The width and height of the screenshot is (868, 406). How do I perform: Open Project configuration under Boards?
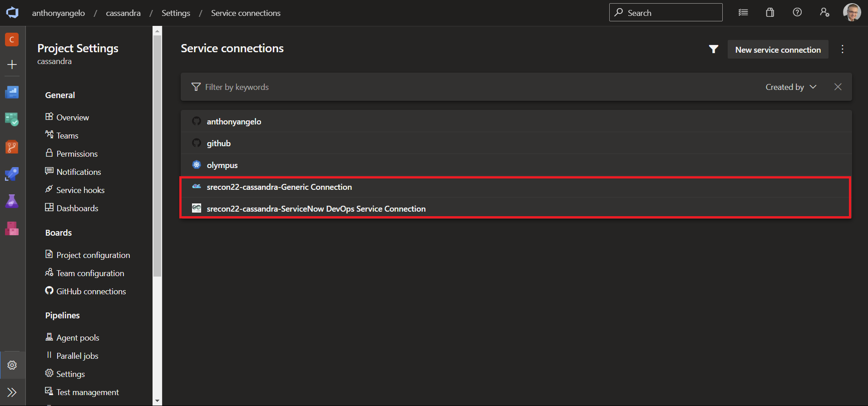click(88, 255)
